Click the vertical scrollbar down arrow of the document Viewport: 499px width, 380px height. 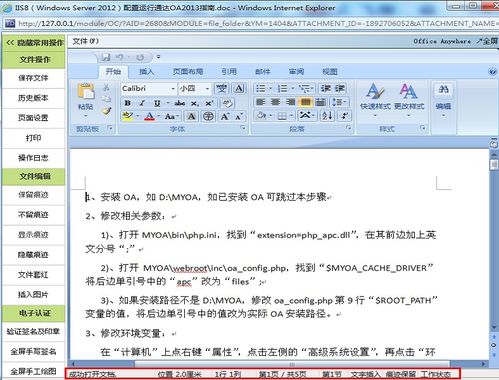click(x=494, y=328)
